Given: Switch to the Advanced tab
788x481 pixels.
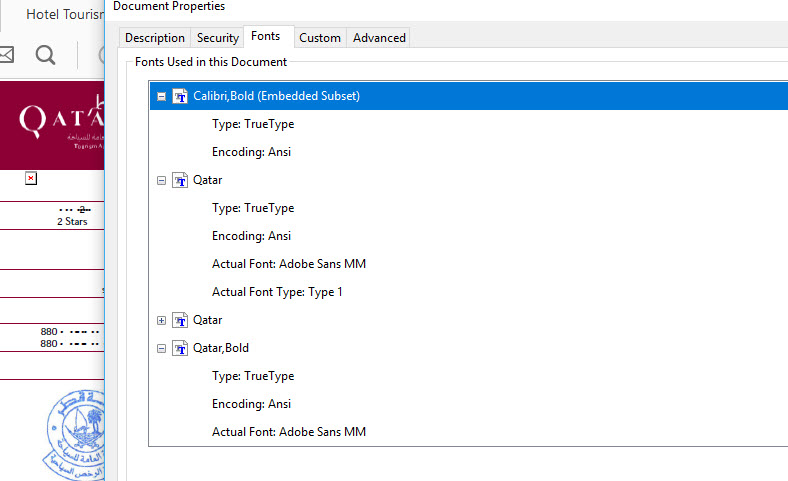Looking at the screenshot, I should [x=379, y=38].
